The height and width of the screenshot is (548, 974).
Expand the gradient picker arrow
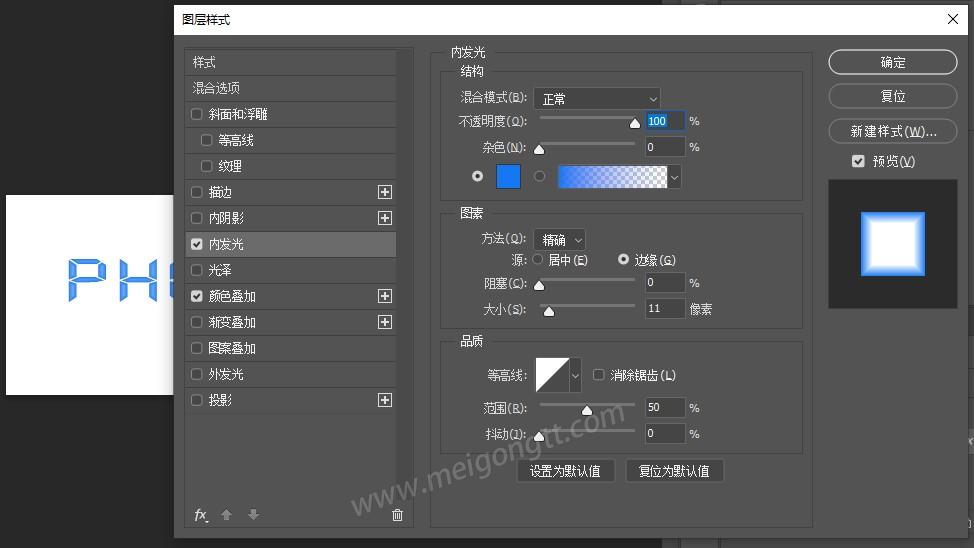tap(674, 177)
